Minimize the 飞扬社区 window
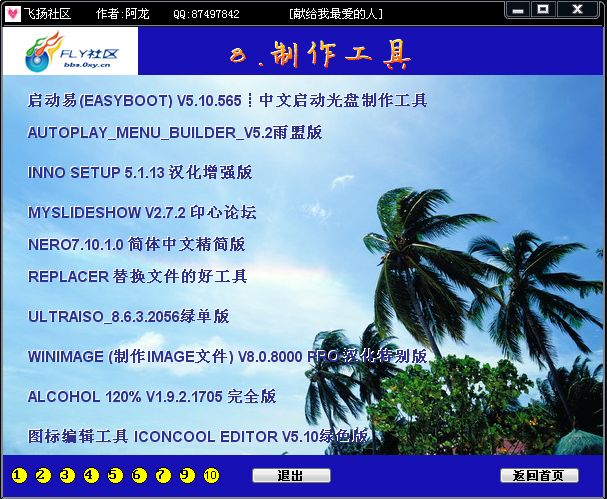The height and width of the screenshot is (499, 607). (518, 10)
